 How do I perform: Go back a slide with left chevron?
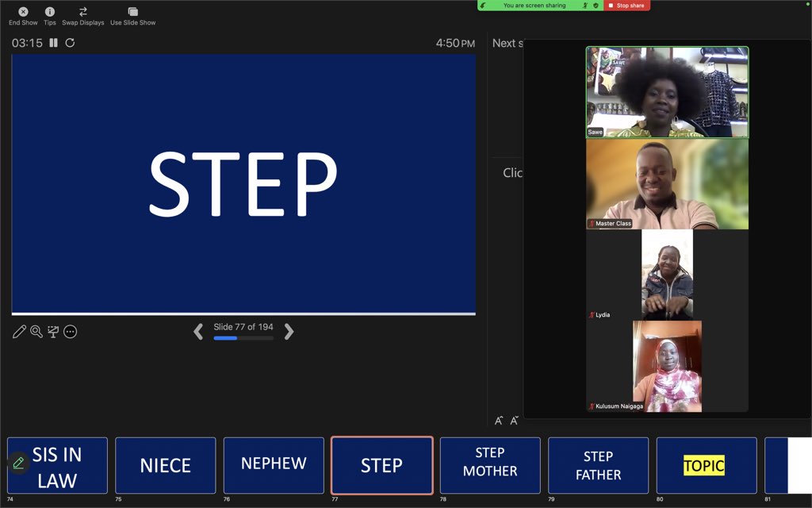click(198, 331)
